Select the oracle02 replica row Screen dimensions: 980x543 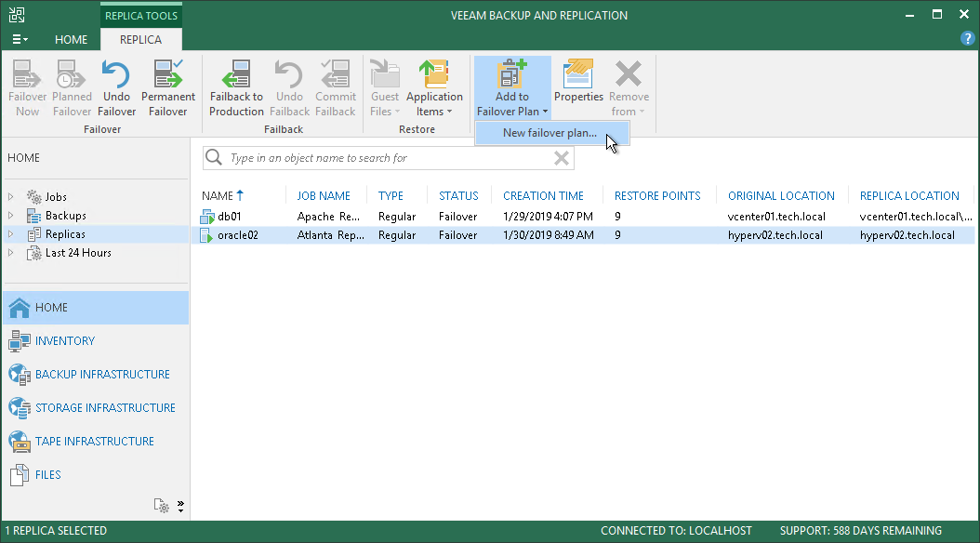585,235
